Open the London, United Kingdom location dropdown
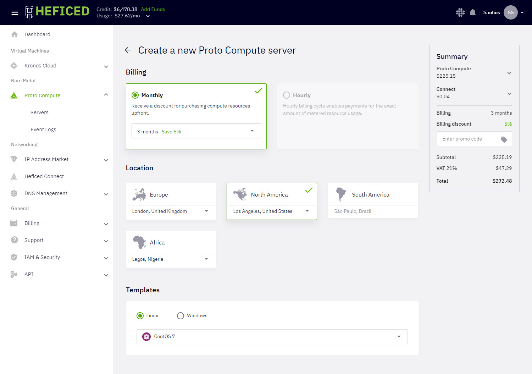Viewport: 532px width, 374px height. pos(171,211)
